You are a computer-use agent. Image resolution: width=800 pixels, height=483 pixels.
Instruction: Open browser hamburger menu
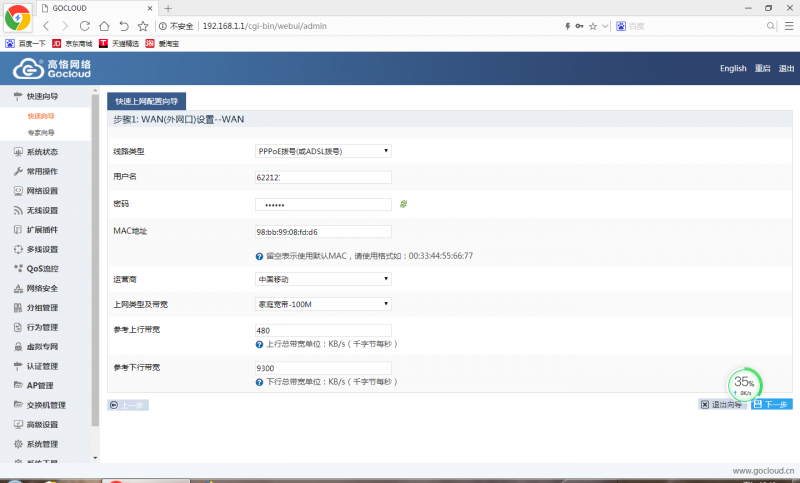(x=789, y=26)
